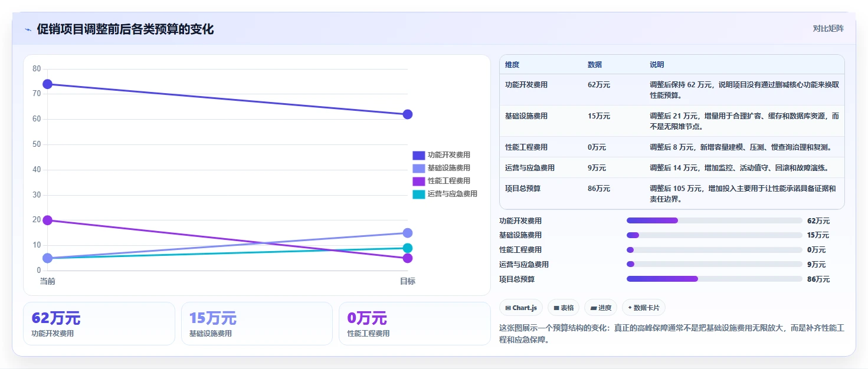This screenshot has width=868, height=369.
Task: Select the teal 运营与应急费用 point at 目标
Action: (x=407, y=248)
